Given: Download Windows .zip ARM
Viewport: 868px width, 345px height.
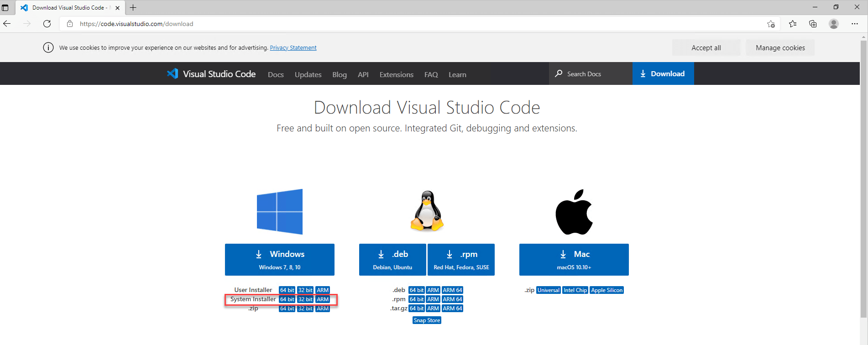Looking at the screenshot, I should (323, 308).
